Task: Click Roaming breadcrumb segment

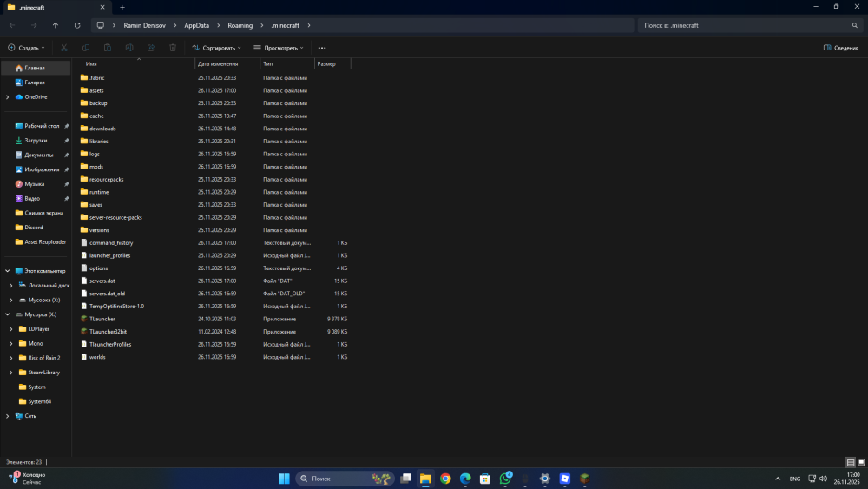Action: [240, 25]
